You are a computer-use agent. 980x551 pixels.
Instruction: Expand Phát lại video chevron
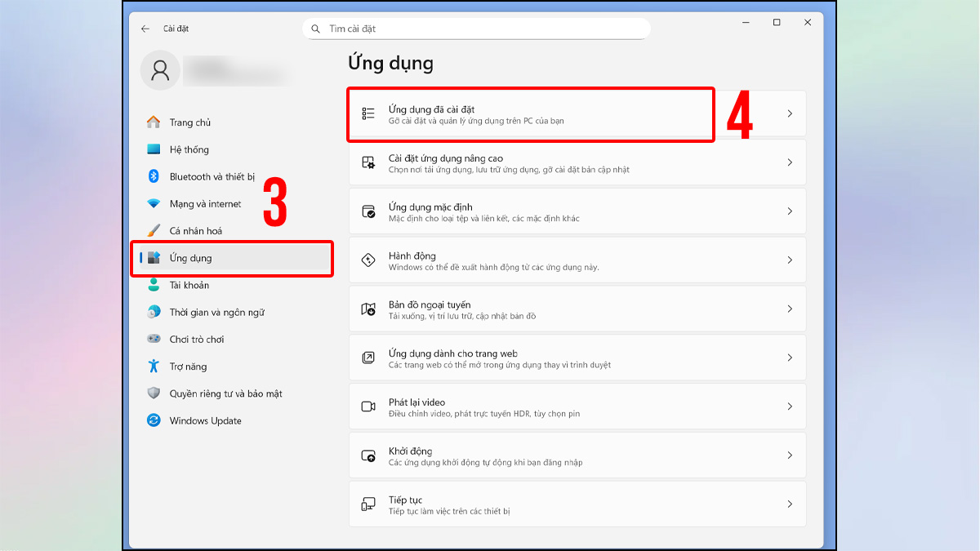(x=790, y=407)
